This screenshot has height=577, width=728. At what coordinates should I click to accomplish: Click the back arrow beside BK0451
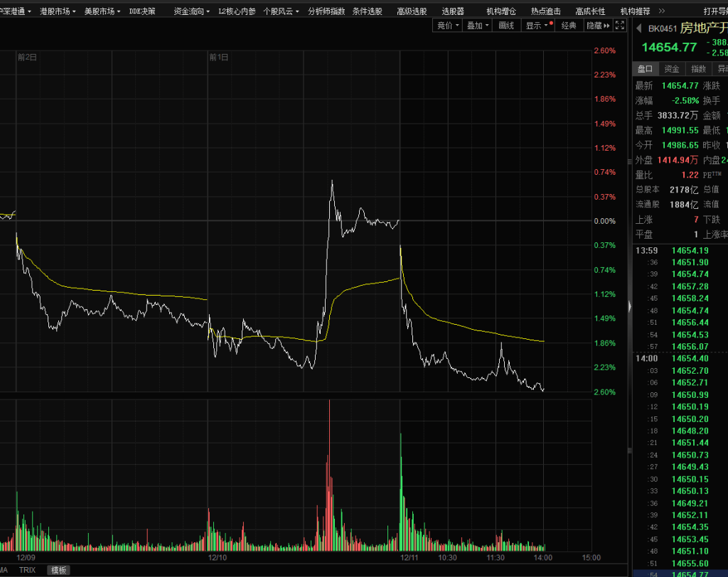639,28
